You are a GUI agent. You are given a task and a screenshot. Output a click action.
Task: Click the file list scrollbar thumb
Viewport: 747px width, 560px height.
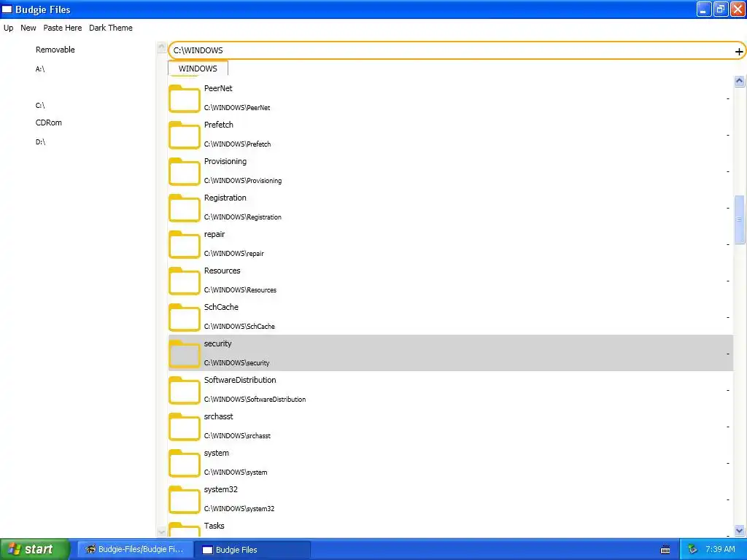tap(740, 219)
